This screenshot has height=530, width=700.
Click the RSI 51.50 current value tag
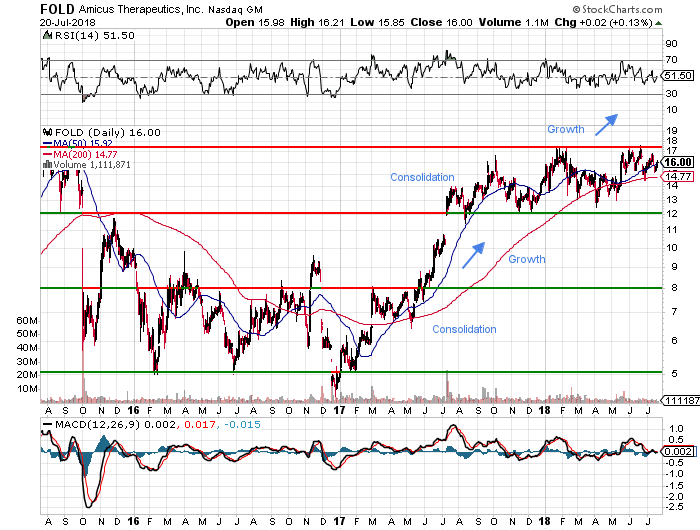coord(678,75)
